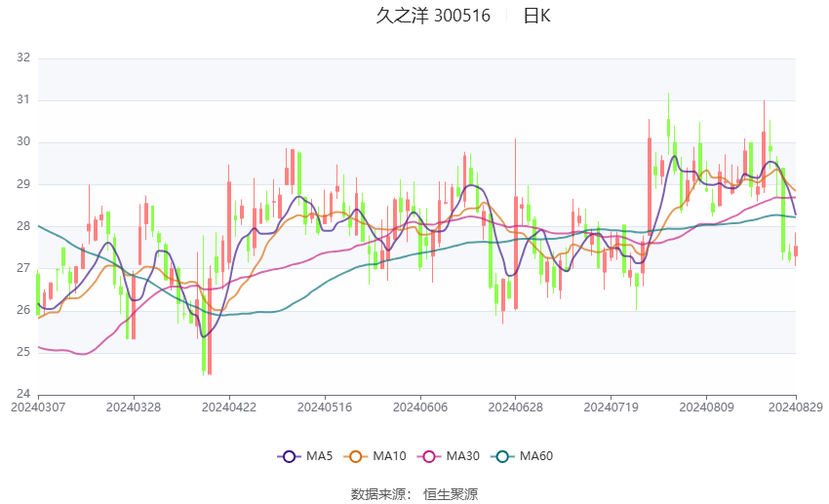Click y-axis value 29
829x504 pixels.
tap(23, 184)
